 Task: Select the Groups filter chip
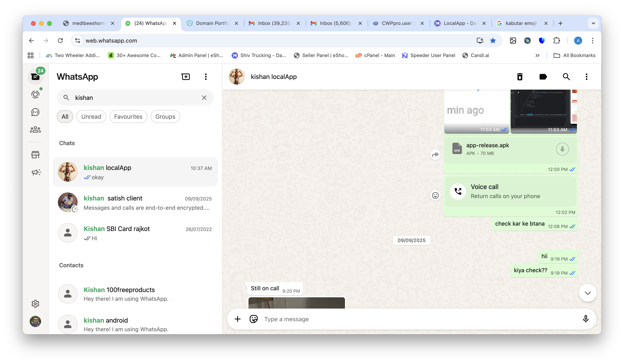pos(165,117)
